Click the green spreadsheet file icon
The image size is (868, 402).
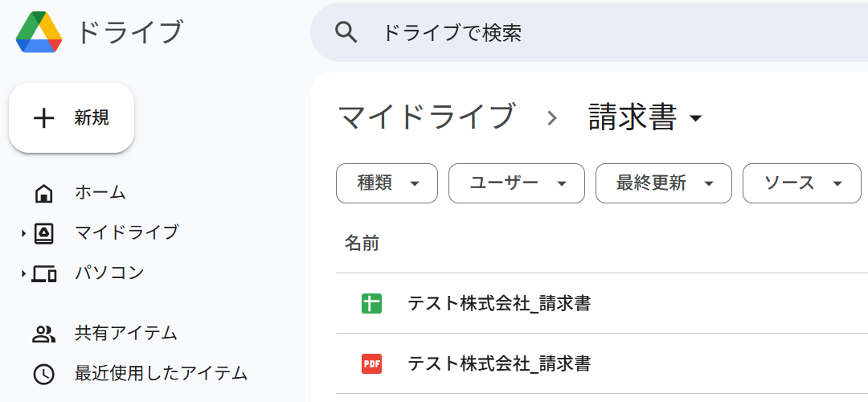pos(371,304)
